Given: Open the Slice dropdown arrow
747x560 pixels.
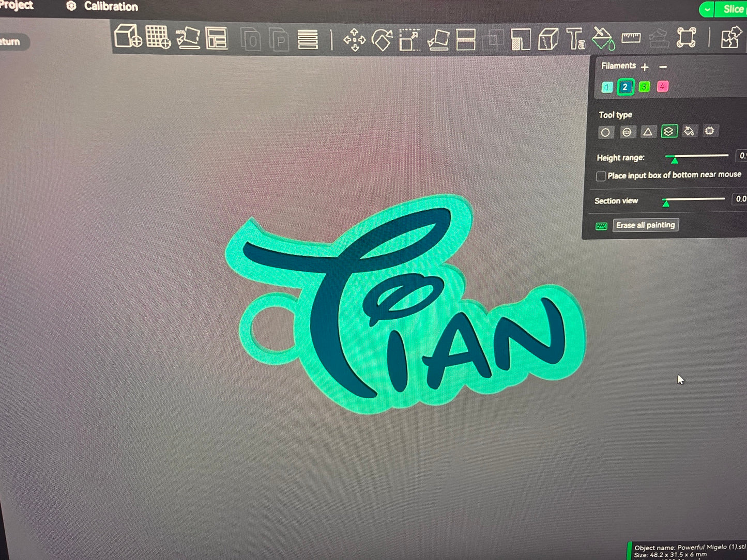Looking at the screenshot, I should [x=707, y=9].
